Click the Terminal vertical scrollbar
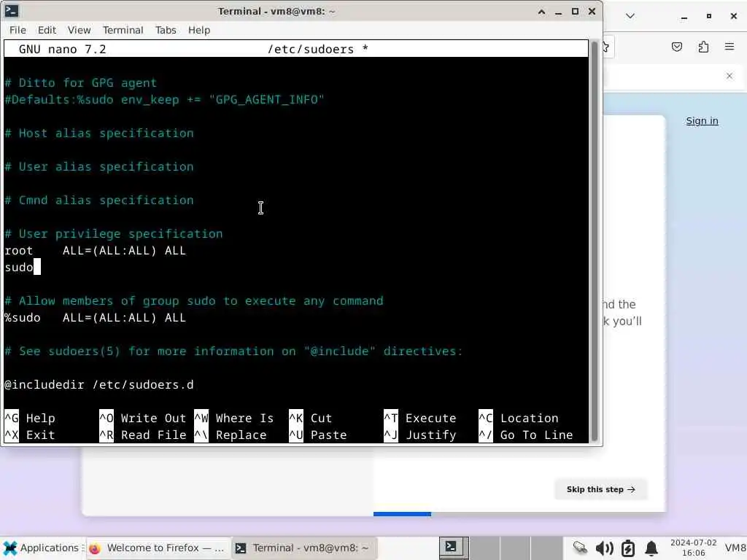 coord(594,241)
